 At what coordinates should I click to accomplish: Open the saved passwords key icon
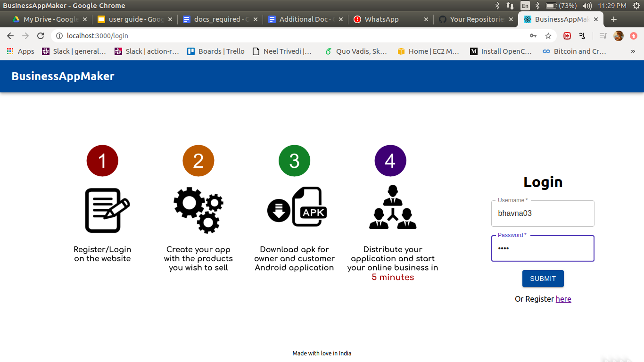coord(533,36)
